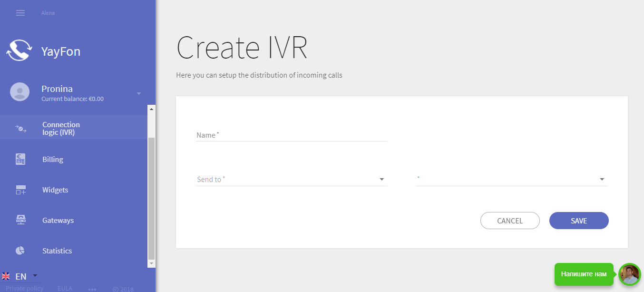This screenshot has width=644, height=292.
Task: Open the Billing menu item
Action: [x=74, y=160]
